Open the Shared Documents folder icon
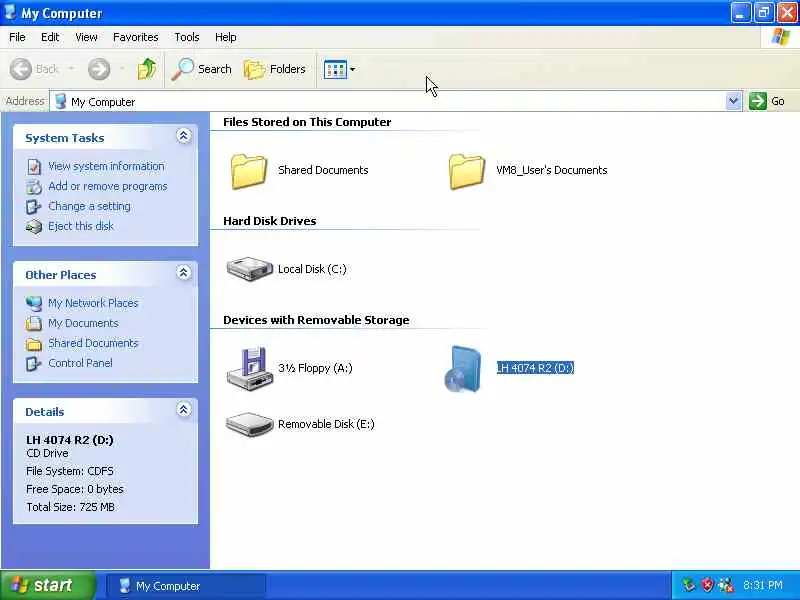Screen dimensions: 800x600 [248, 171]
